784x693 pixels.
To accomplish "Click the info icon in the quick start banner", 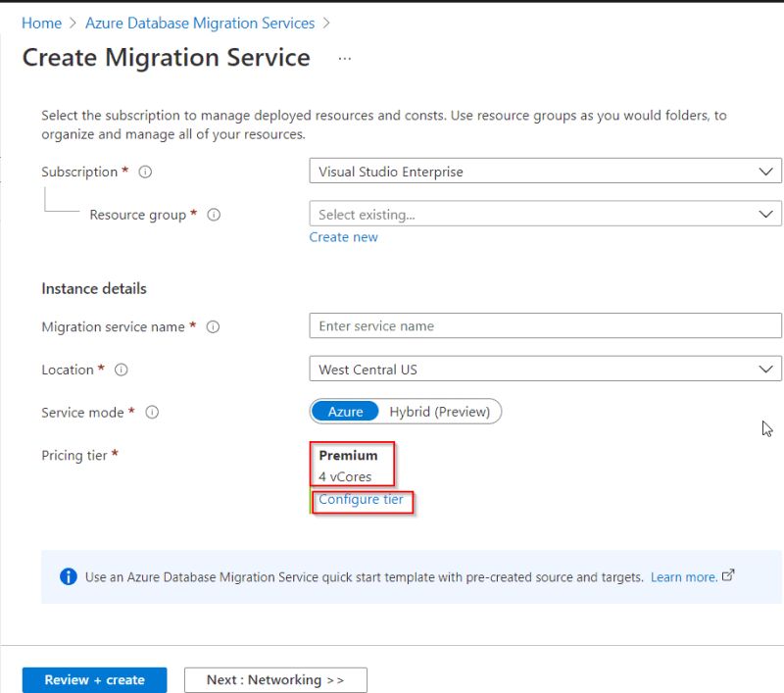I will 69,576.
